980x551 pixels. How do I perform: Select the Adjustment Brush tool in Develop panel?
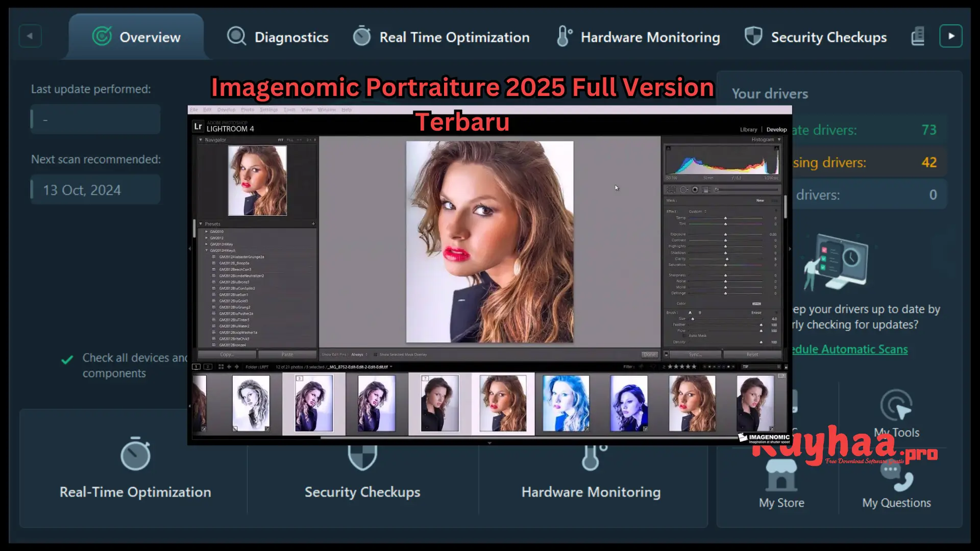(x=717, y=190)
